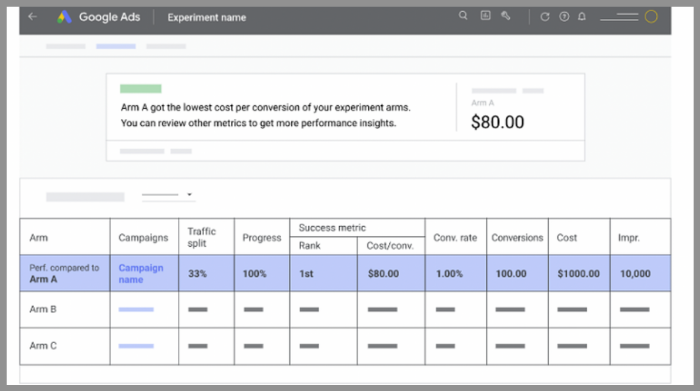
Task: Open the Campaign name link for Arm A
Action: 141,274
